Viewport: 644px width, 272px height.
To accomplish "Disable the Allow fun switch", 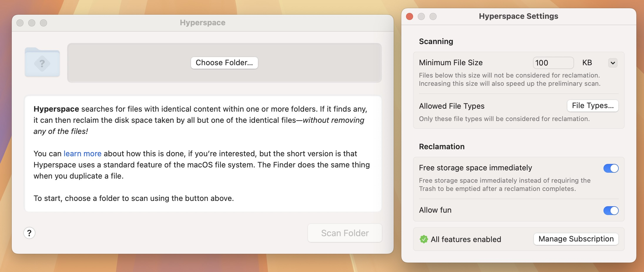I will pyautogui.click(x=611, y=210).
